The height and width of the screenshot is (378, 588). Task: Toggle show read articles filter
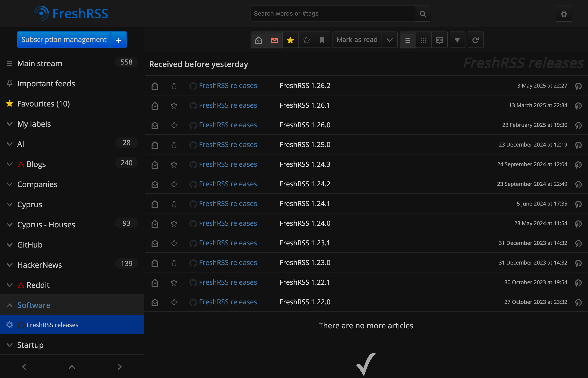pos(259,40)
